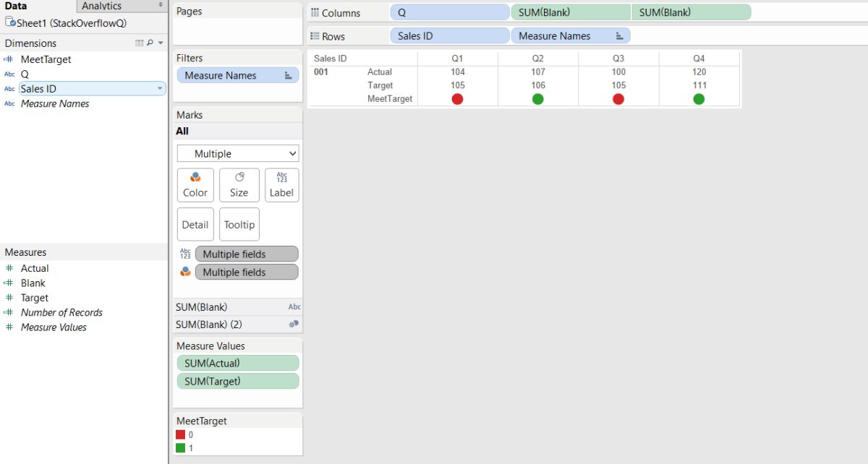Open the mark type Multiple dropdown
The width and height of the screenshot is (868, 464).
pyautogui.click(x=238, y=153)
